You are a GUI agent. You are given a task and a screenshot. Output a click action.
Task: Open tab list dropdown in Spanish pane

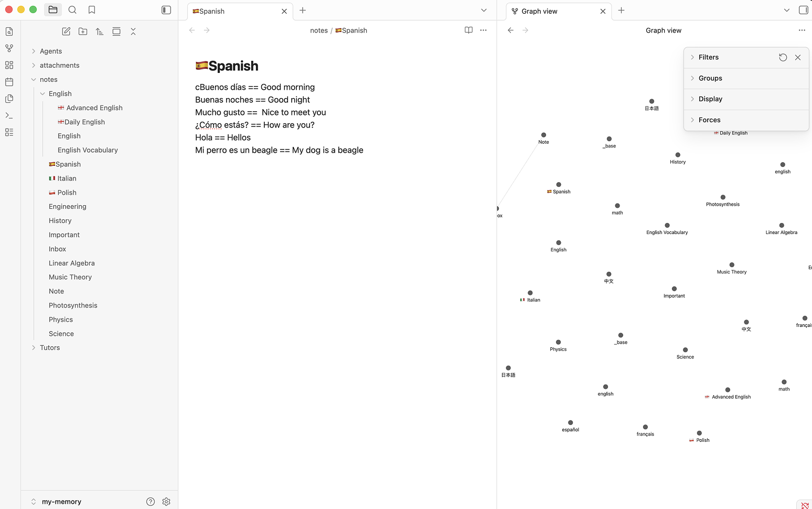click(484, 10)
